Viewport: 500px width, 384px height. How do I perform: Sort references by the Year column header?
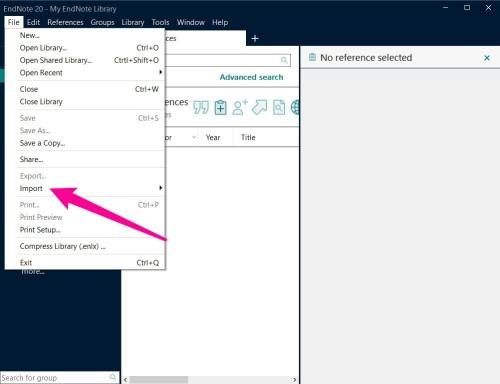pyautogui.click(x=213, y=137)
